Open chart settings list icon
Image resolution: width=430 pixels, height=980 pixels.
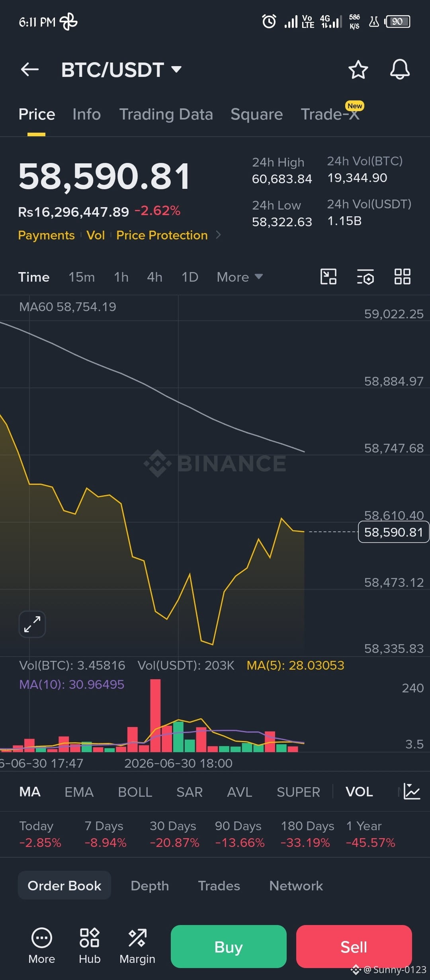365,276
